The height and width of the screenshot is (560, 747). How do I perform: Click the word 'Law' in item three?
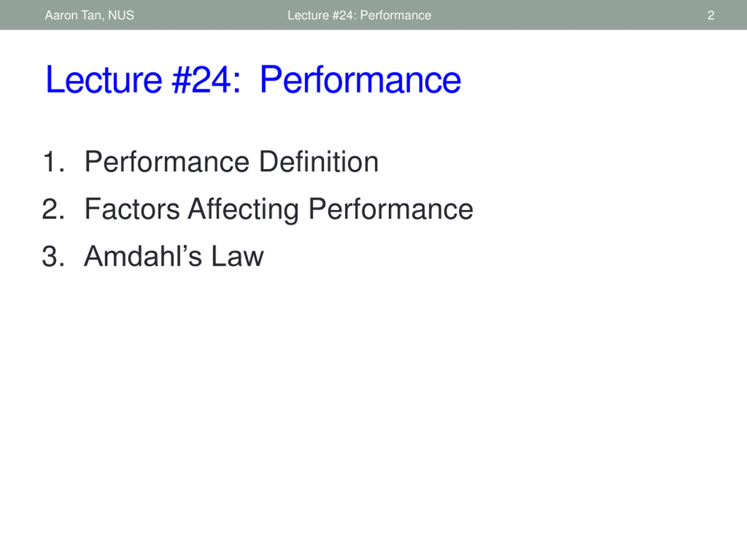(x=238, y=256)
